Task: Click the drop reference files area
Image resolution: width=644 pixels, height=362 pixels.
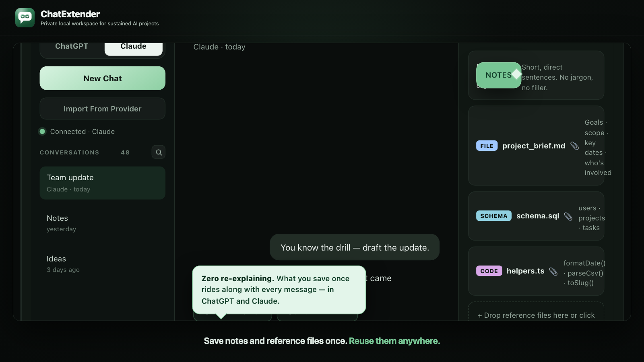Action: [536, 311]
